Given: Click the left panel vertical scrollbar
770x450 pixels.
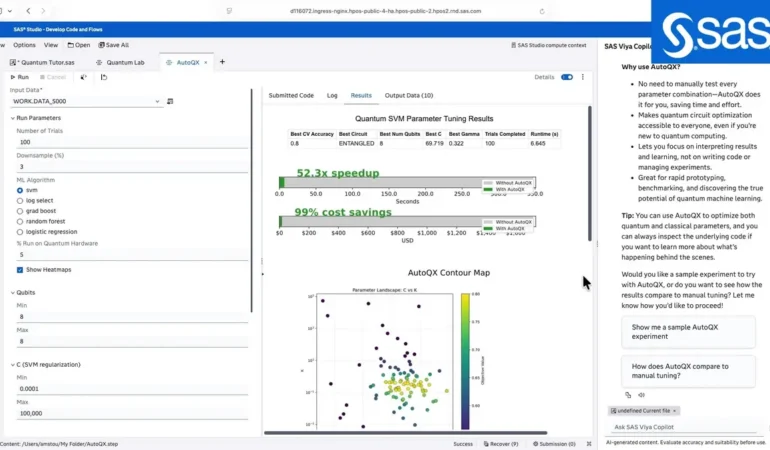Looking at the screenshot, I should point(252,200).
